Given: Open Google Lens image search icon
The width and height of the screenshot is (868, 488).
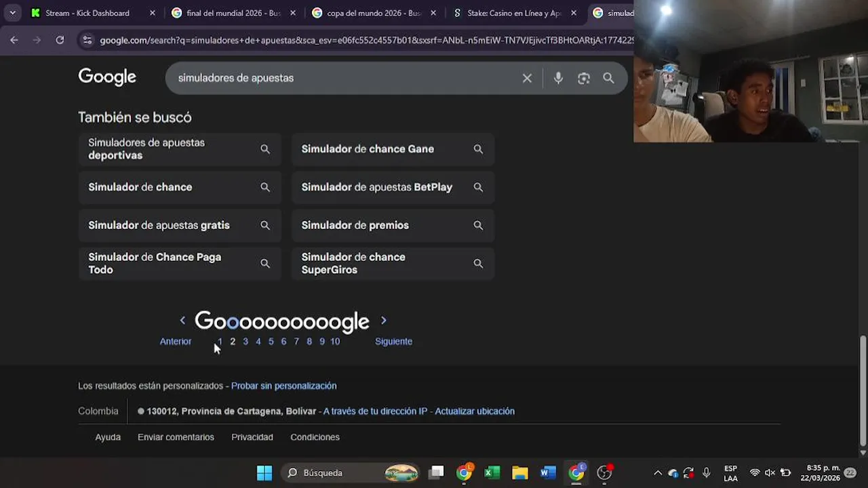Looking at the screenshot, I should [584, 78].
